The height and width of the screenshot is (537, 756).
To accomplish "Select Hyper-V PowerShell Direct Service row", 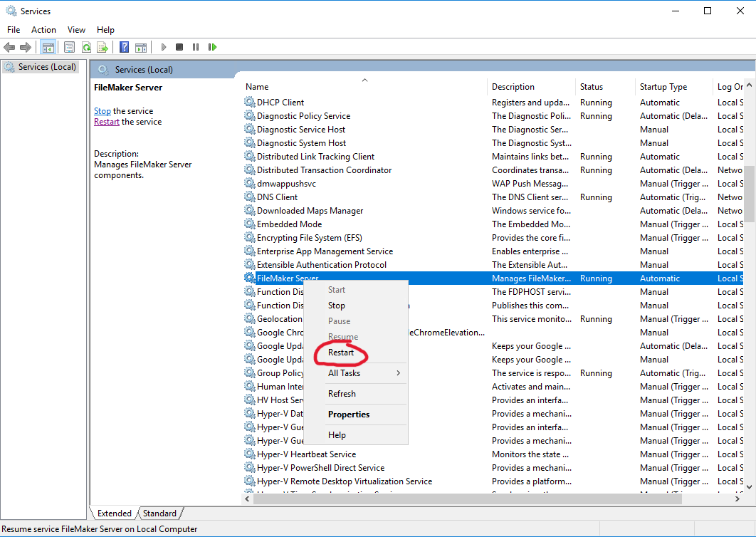I will (493, 467).
